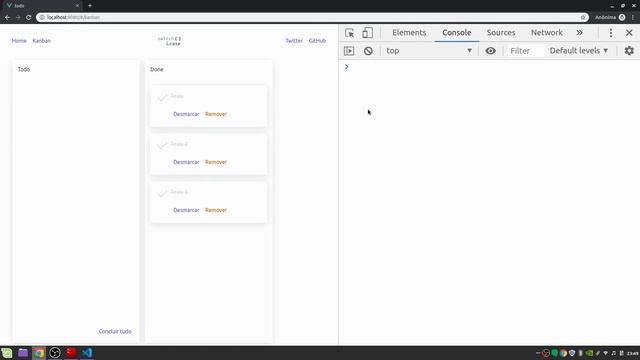
Task: Open the red app in the taskbar
Action: point(71,353)
